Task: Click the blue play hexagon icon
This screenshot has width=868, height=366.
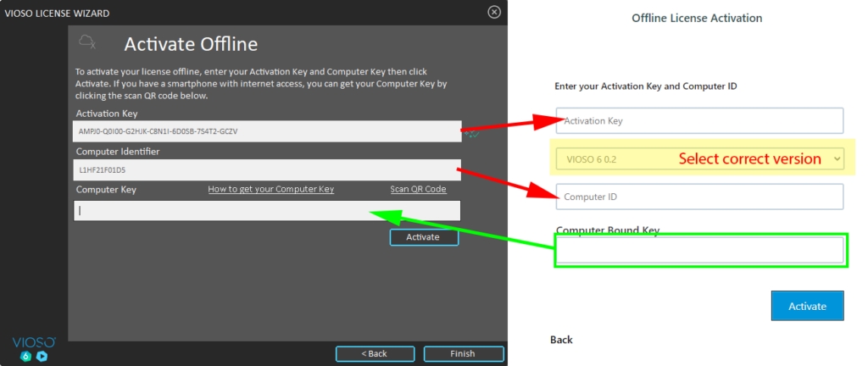Action: [42, 356]
